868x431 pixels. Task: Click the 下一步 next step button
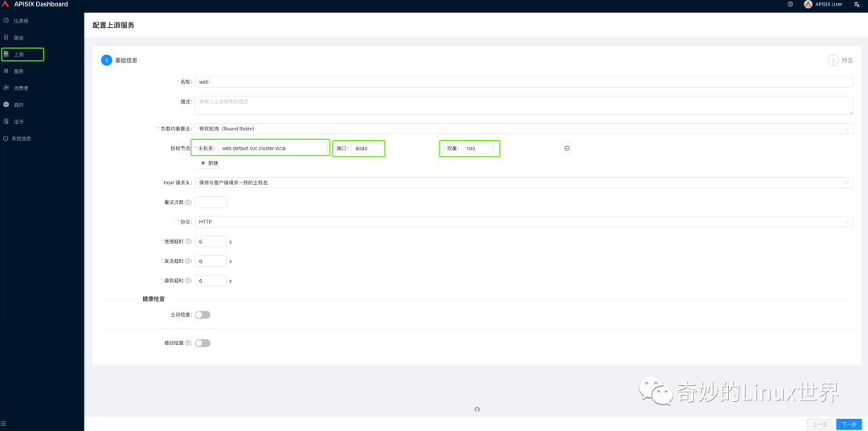(849, 425)
